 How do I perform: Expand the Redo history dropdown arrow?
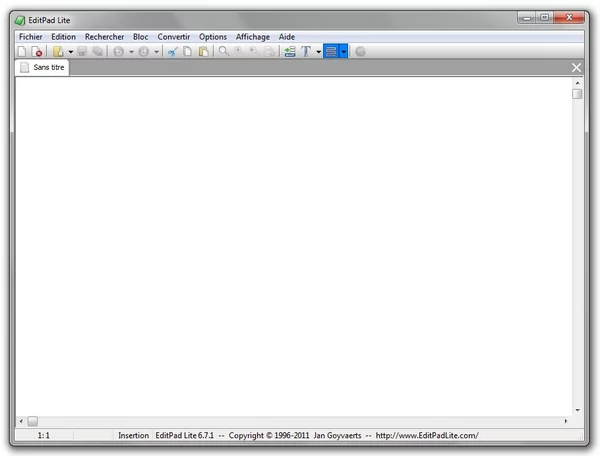point(157,51)
